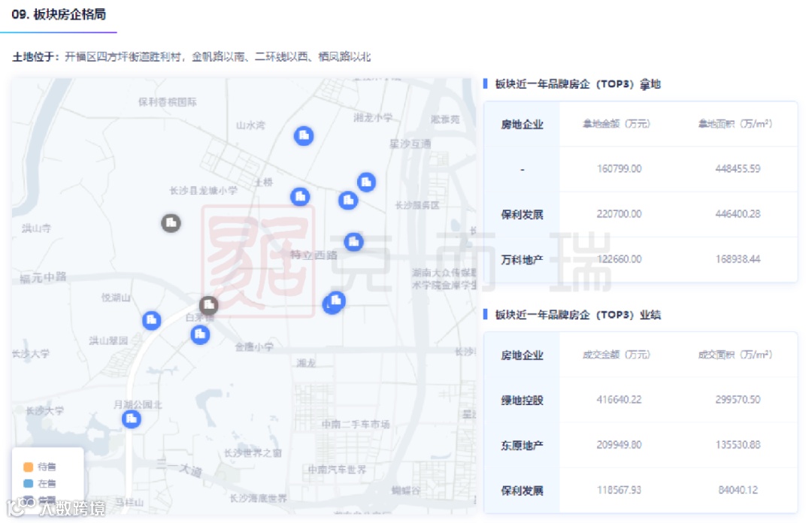Click the 中南二手车市场 map label
Viewport: 812px width, 523px height.
(x=355, y=424)
